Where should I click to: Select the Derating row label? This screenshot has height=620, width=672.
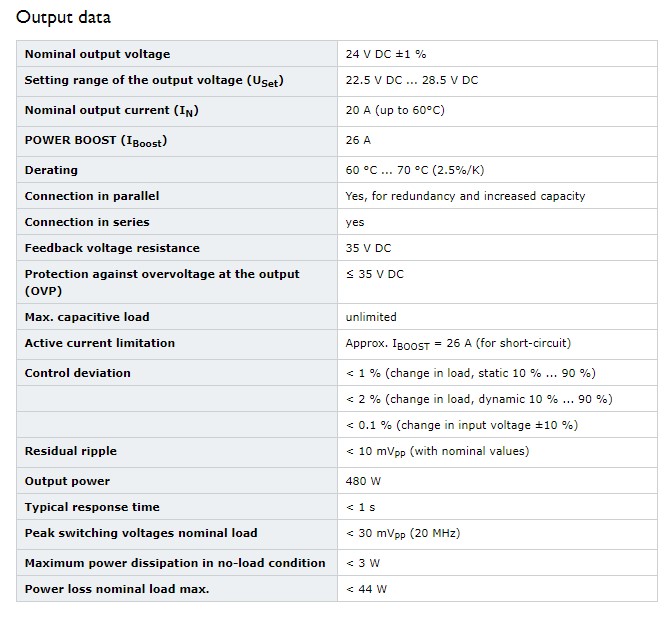coord(51,170)
